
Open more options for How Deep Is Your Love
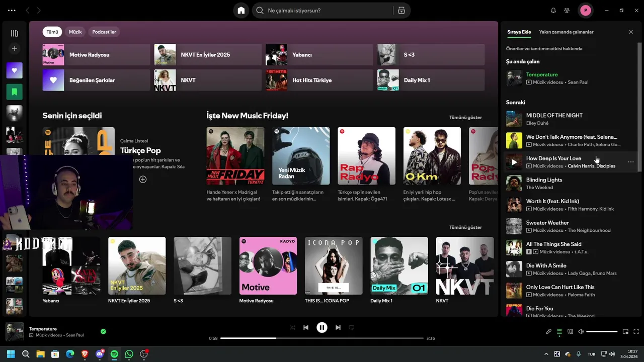coord(631,162)
